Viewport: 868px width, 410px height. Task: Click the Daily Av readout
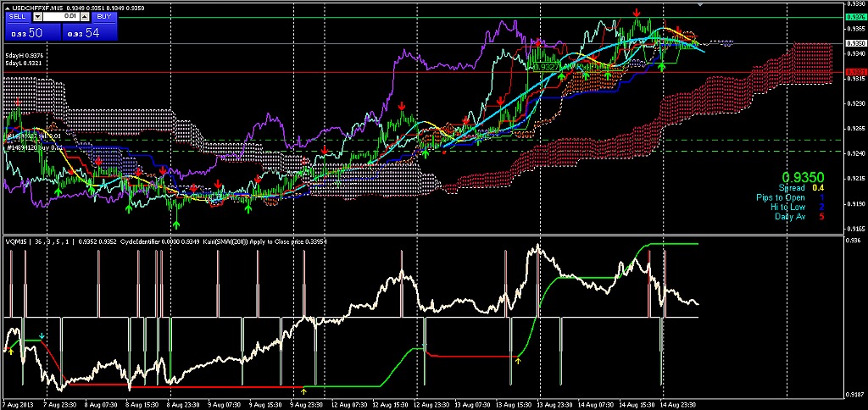pyautogui.click(x=799, y=216)
